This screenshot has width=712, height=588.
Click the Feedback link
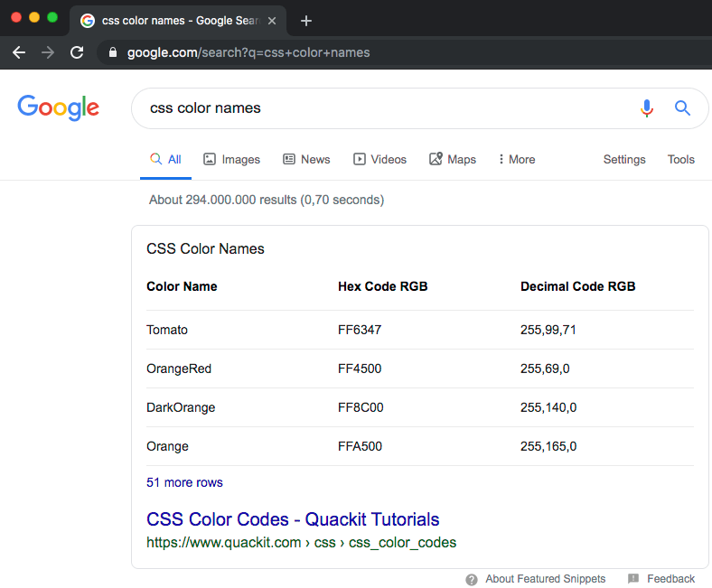[x=670, y=579]
